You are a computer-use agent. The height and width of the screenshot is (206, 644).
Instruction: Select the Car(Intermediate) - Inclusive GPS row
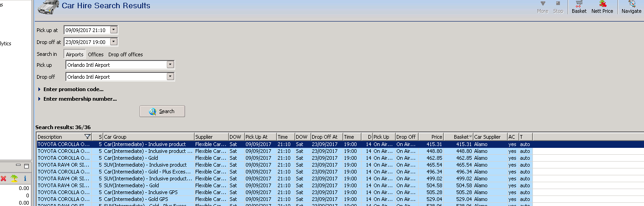pyautogui.click(x=340, y=192)
